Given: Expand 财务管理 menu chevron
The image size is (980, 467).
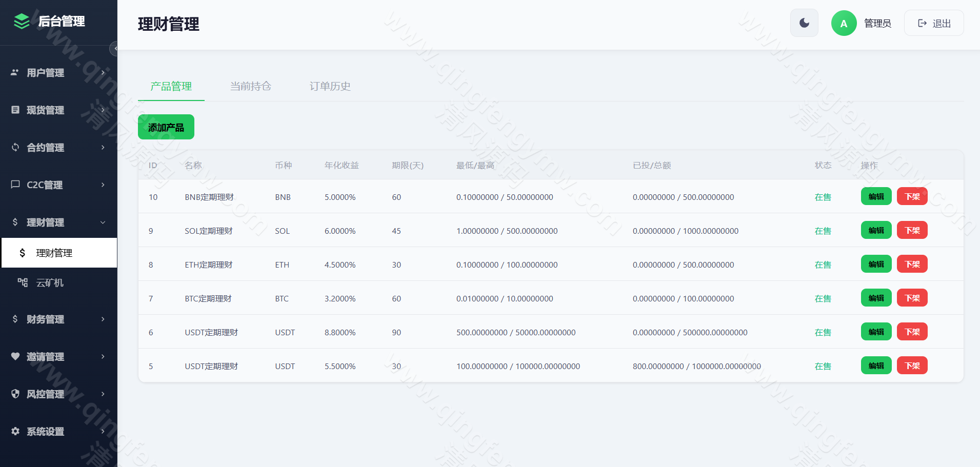Looking at the screenshot, I should pyautogui.click(x=103, y=319).
